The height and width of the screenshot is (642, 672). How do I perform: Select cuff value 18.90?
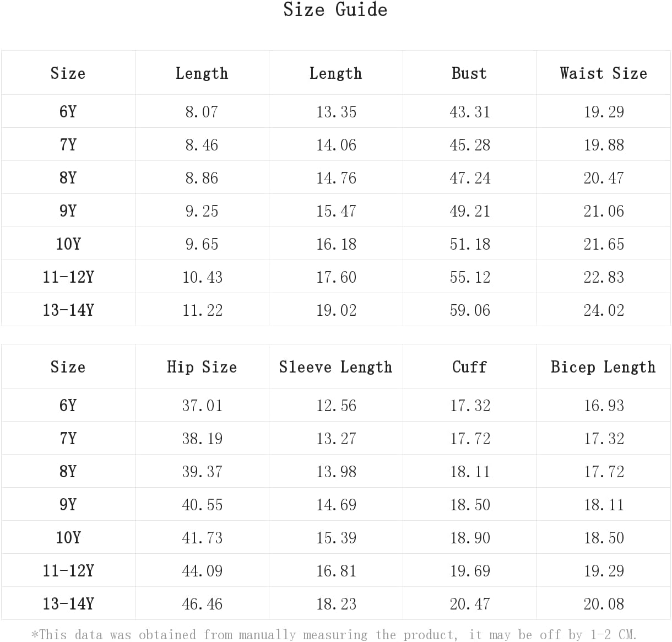[x=470, y=538]
